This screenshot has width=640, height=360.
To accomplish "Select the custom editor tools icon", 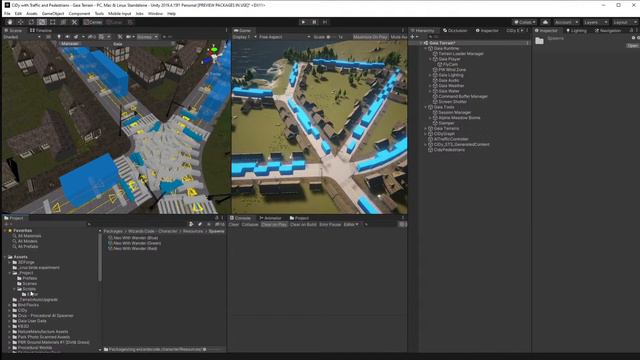I will click(x=74, y=22).
